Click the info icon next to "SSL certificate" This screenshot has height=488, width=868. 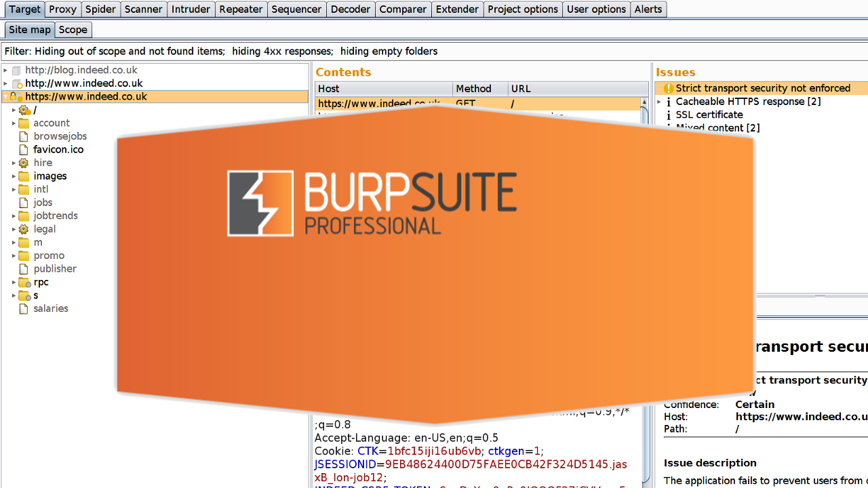[x=668, y=115]
